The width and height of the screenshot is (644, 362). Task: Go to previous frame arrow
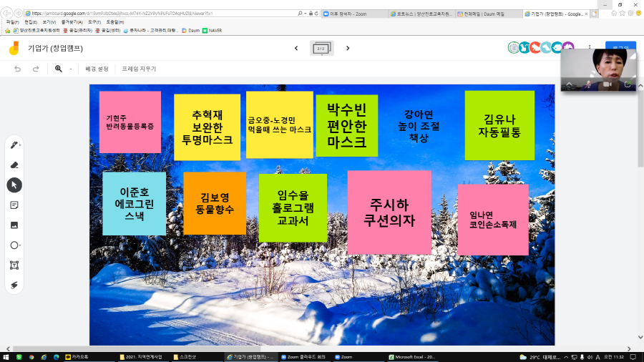click(296, 49)
